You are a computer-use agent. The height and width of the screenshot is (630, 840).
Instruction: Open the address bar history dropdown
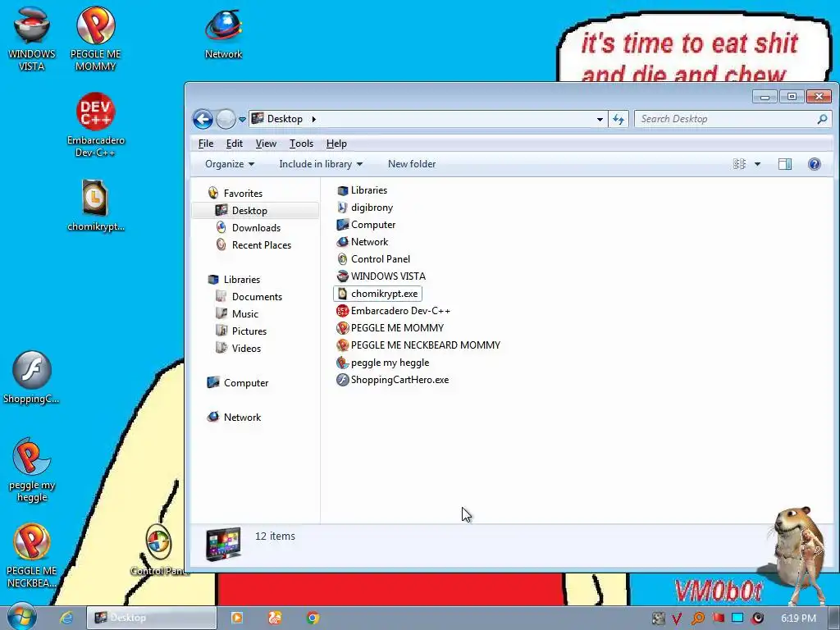[600, 119]
